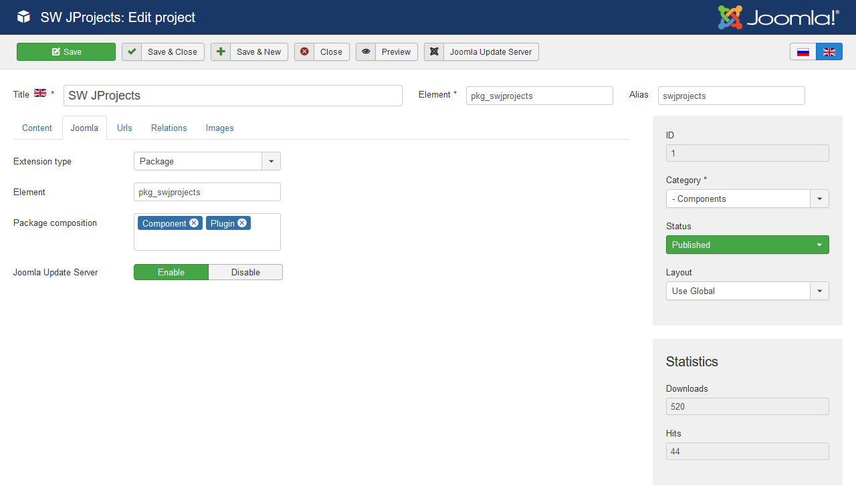The image size is (856, 504).
Task: Click the Statistics heading
Action: click(692, 362)
